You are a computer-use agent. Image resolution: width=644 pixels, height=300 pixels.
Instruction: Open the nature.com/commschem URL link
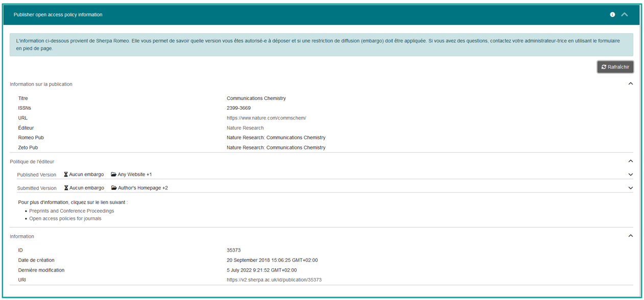click(266, 118)
